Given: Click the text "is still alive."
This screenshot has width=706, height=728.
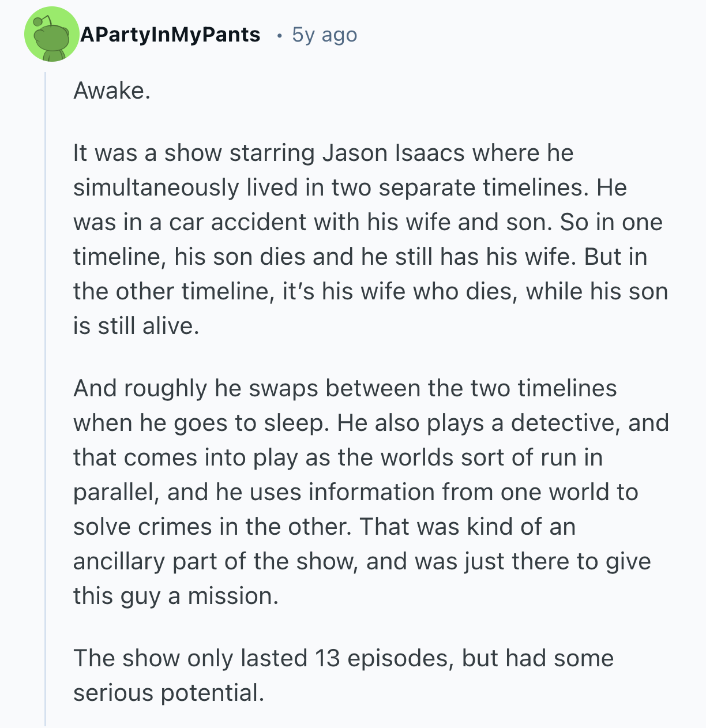Looking at the screenshot, I should click(136, 326).
